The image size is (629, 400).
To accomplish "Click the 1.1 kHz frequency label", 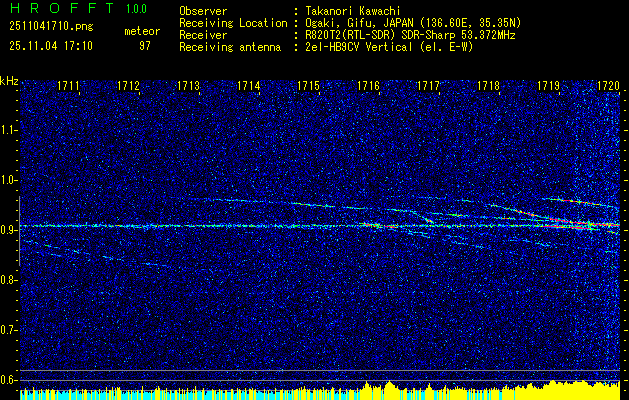I will (8, 130).
